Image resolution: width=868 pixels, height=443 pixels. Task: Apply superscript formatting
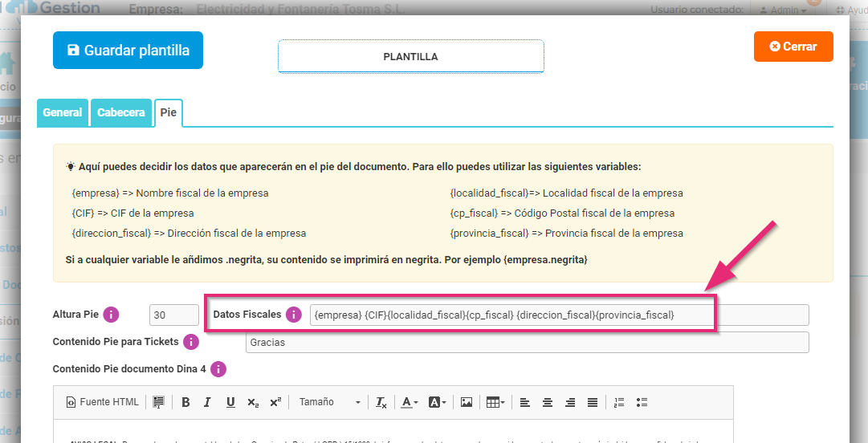point(275,402)
